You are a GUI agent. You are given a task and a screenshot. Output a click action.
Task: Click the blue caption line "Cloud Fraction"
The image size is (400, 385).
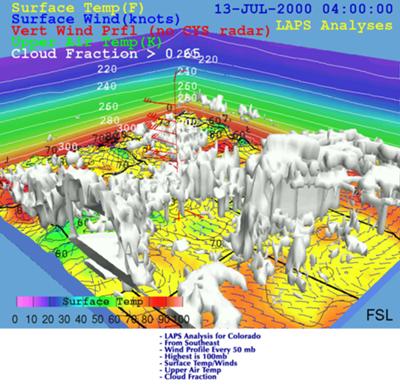click(x=191, y=377)
